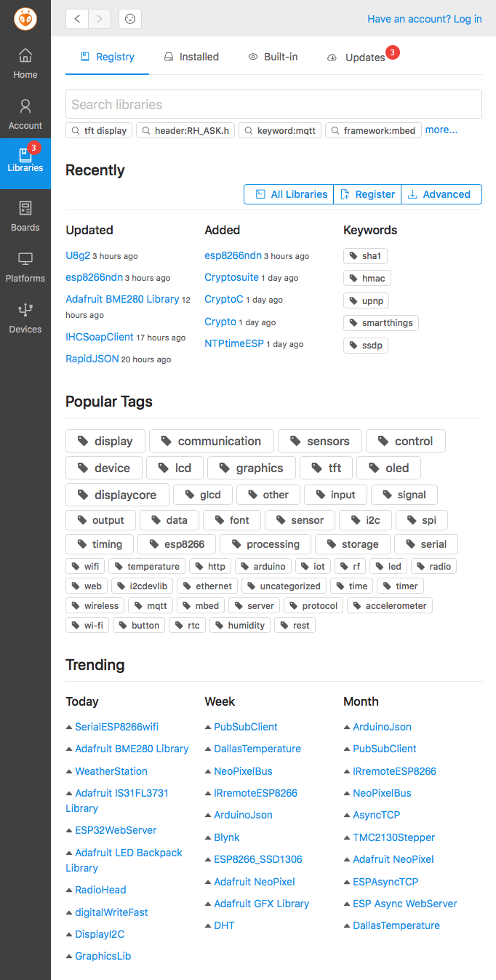The image size is (496, 980).
Task: Click Have an account? Log in
Action: coord(425,19)
